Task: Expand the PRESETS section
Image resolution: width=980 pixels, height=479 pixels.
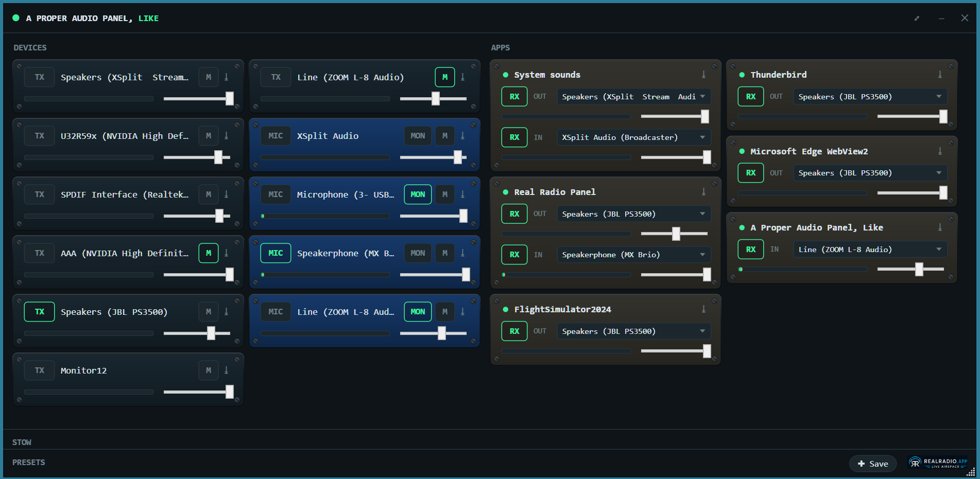Action: tap(29, 463)
